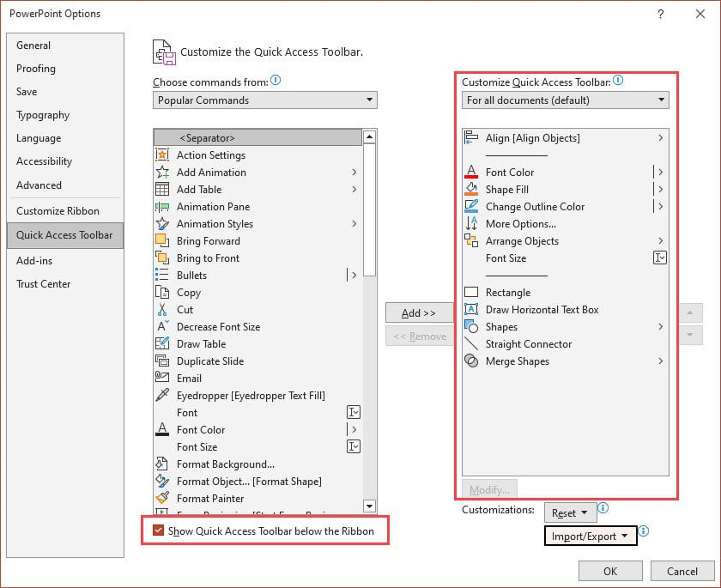Viewport: 721px width, 588px height.
Task: Click the info tooltip next to Import/Export
Action: tap(643, 532)
